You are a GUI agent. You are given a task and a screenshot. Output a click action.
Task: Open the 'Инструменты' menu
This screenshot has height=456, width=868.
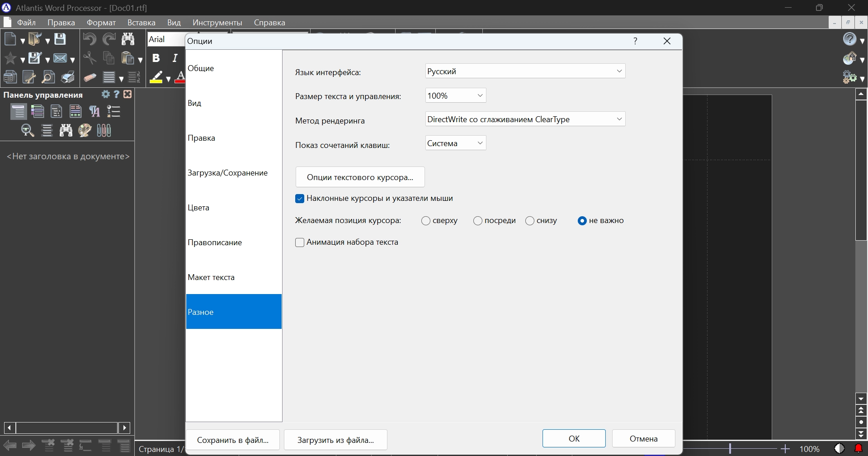(217, 23)
